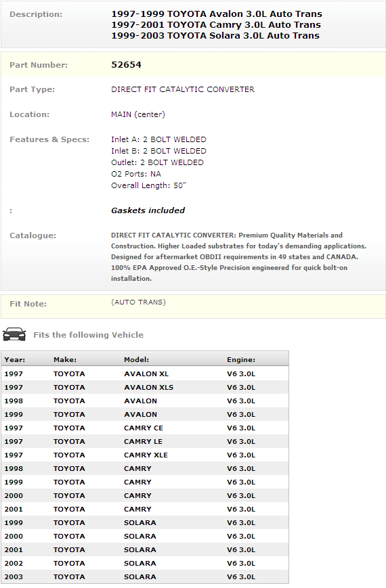Select the 1997 AVALON XLS row
The width and height of the screenshot is (386, 588).
pyautogui.click(x=145, y=387)
